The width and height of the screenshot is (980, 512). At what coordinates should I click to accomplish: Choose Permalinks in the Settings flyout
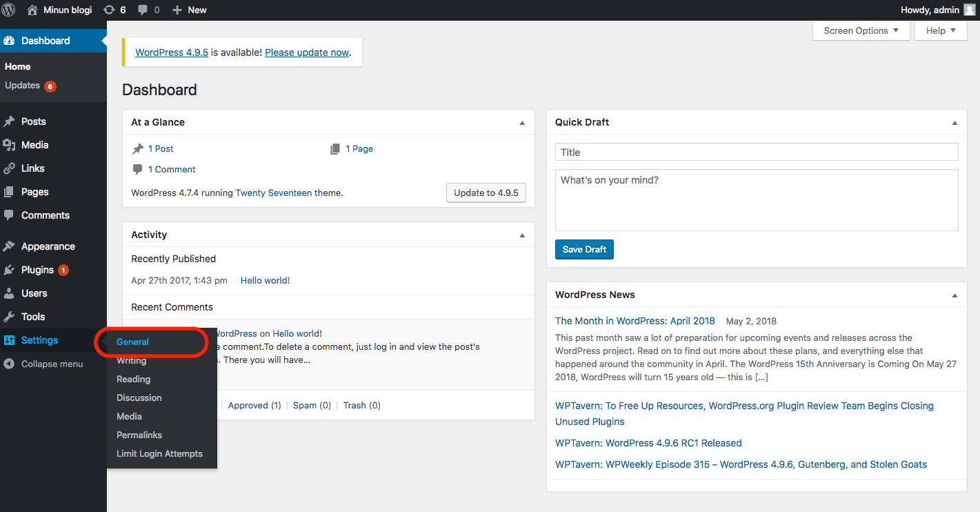click(139, 435)
